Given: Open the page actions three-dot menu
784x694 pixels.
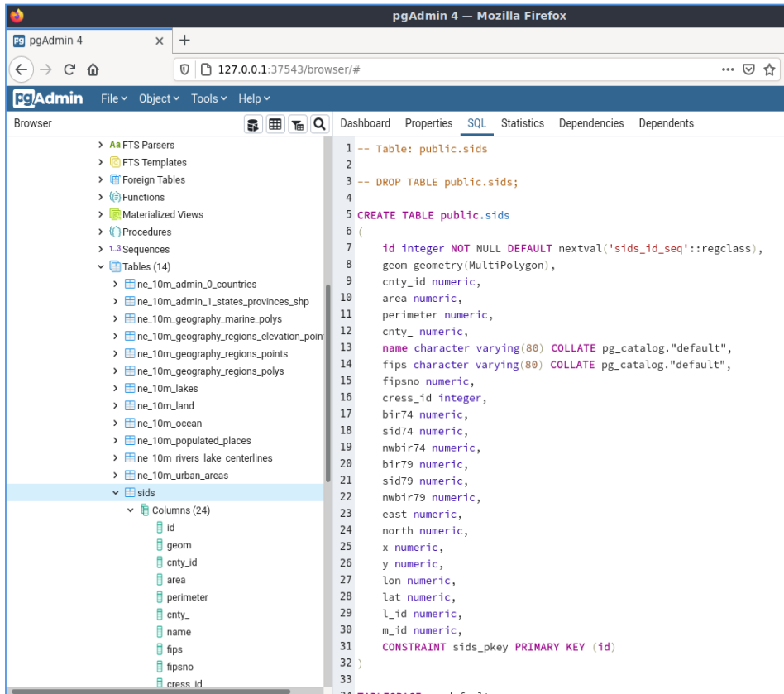Looking at the screenshot, I should pos(728,69).
